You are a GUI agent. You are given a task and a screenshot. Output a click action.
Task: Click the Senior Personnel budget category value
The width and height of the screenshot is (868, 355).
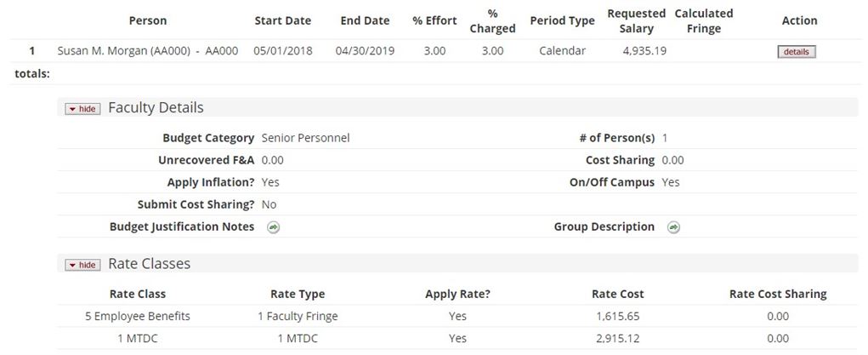tap(305, 138)
